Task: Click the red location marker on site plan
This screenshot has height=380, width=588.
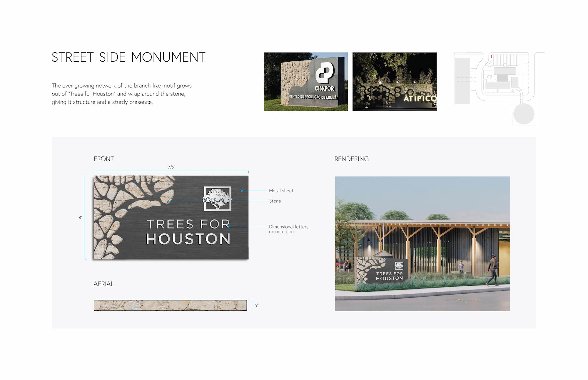Action: click(x=491, y=56)
